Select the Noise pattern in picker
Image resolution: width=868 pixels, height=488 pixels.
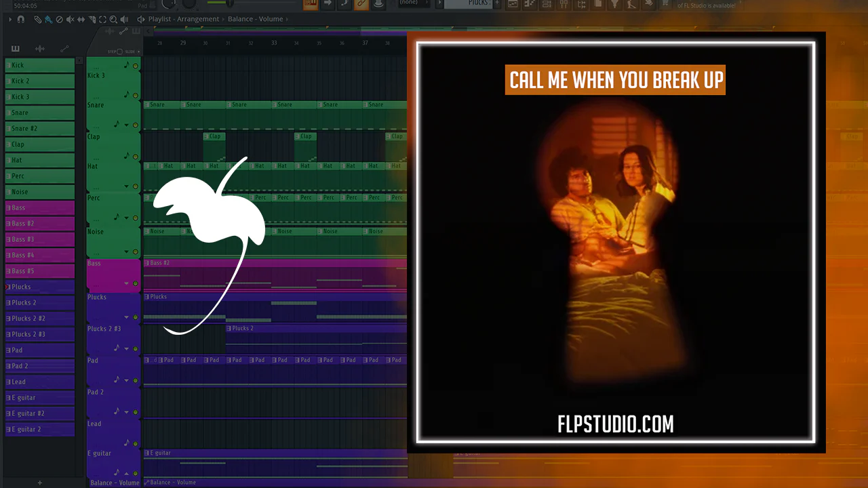(40, 192)
